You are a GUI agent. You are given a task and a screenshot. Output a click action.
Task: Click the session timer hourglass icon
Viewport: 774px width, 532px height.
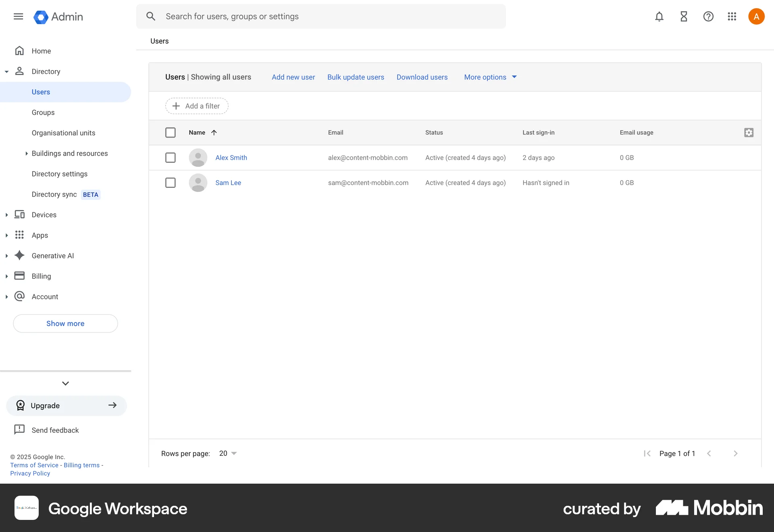pyautogui.click(x=684, y=17)
